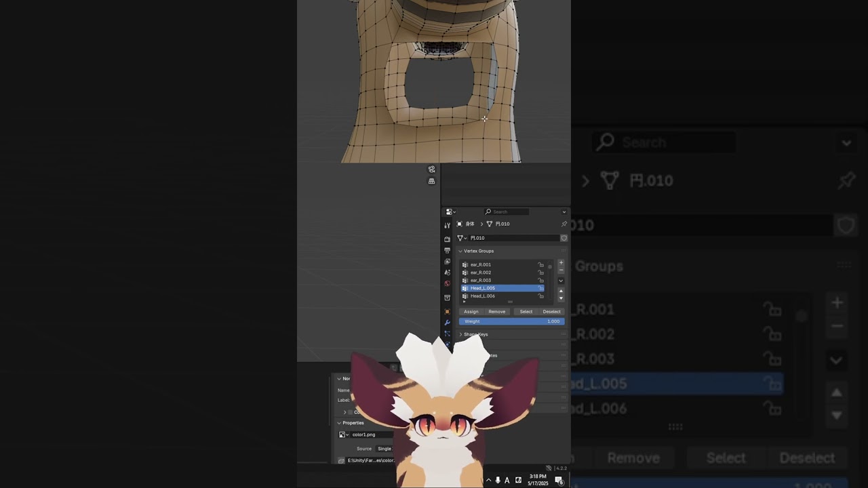Viewport: 868px width, 488px height.
Task: Open the Collection properties tab
Action: [x=447, y=298]
